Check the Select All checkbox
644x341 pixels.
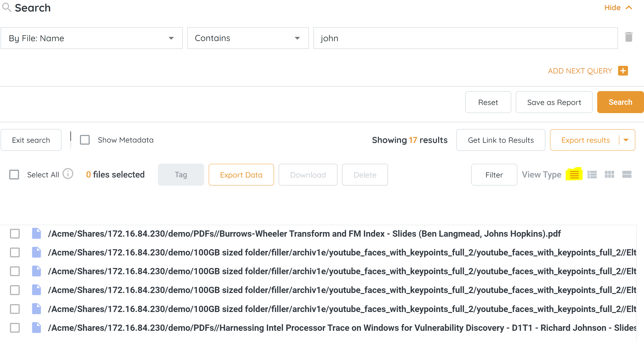point(14,175)
